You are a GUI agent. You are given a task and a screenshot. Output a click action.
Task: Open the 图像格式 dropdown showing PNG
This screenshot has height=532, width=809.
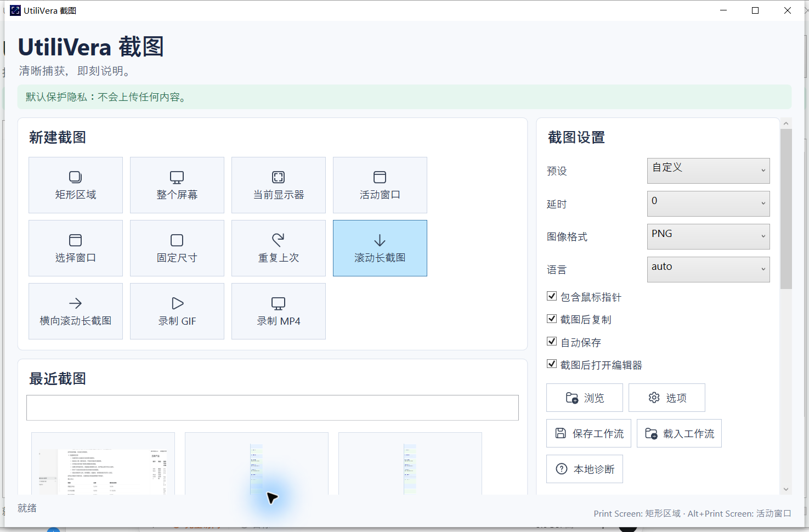[x=708, y=236]
